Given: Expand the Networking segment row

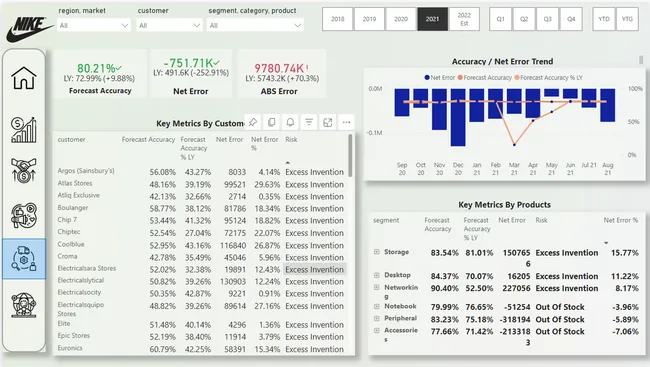Looking at the screenshot, I should pyautogui.click(x=376, y=287).
